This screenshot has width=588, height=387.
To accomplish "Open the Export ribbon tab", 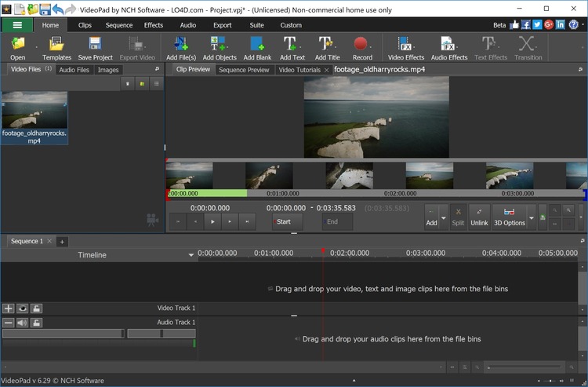I will tap(223, 25).
